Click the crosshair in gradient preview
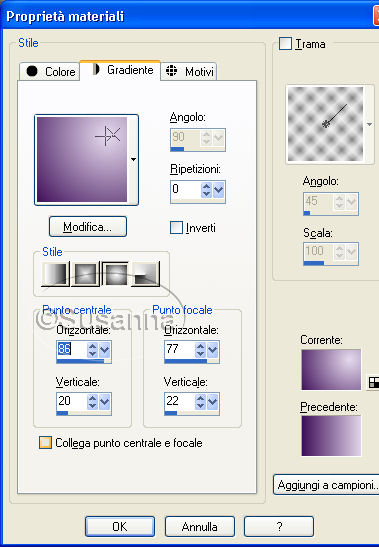Screen dimensions: 379x547 (x=107, y=135)
